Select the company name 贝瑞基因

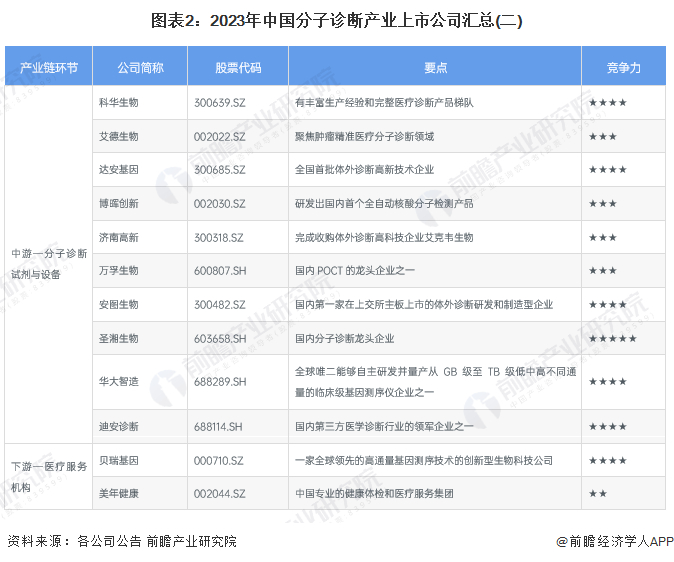click(x=119, y=461)
